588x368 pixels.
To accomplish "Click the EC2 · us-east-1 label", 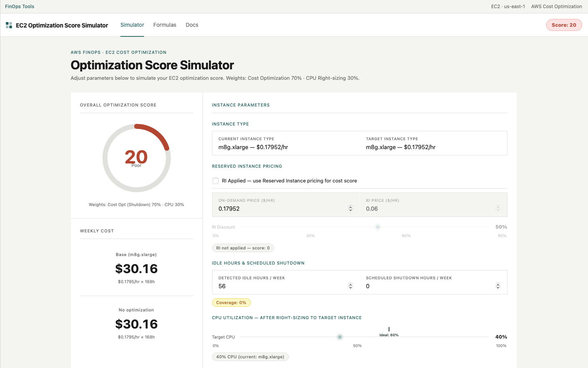I will (508, 7).
